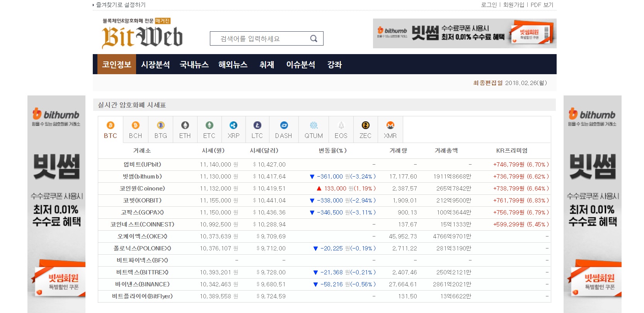Viewport: 644px width, 313px height.
Task: Select the XRP coin tab icon
Action: (x=233, y=125)
